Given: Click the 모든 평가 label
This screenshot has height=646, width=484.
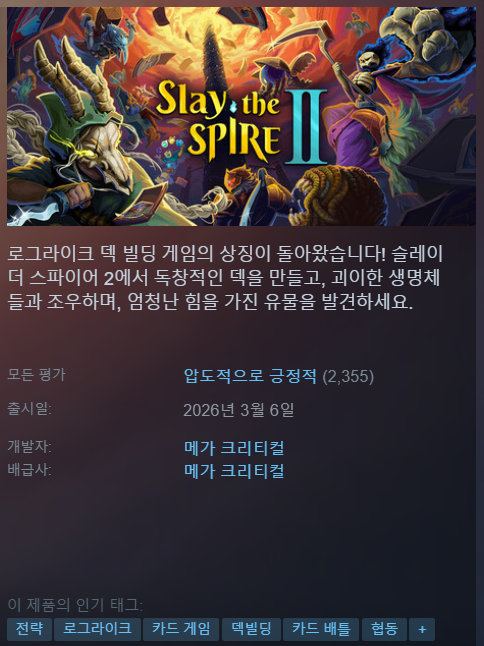Looking at the screenshot, I should click(36, 374).
